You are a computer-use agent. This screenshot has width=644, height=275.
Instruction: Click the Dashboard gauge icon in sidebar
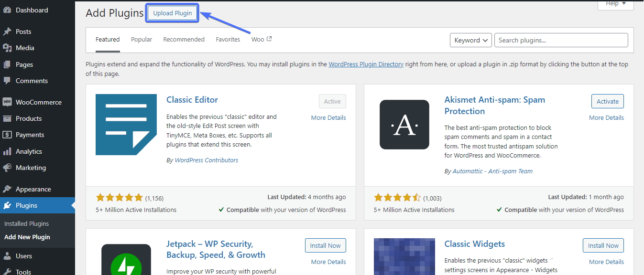pyautogui.click(x=7, y=10)
